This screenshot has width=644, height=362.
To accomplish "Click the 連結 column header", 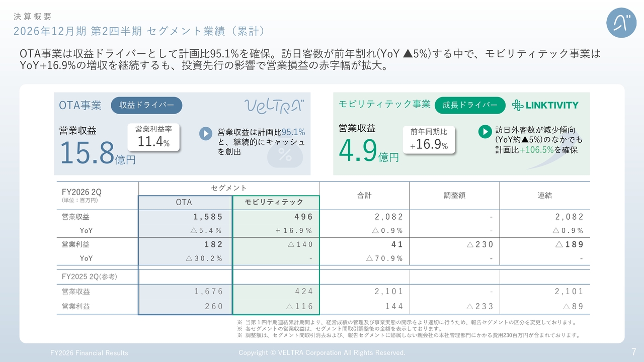I will tap(545, 196).
